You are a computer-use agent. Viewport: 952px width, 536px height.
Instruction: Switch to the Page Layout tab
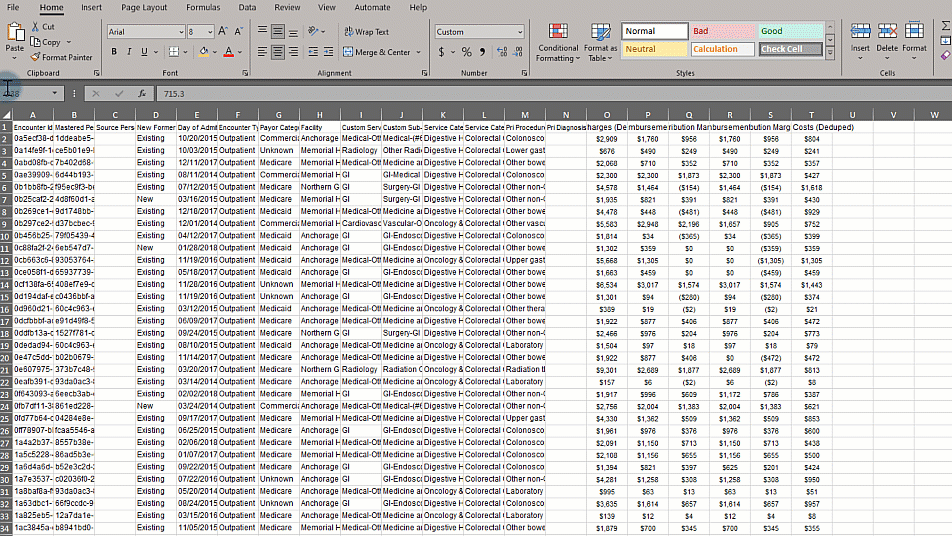(x=144, y=8)
